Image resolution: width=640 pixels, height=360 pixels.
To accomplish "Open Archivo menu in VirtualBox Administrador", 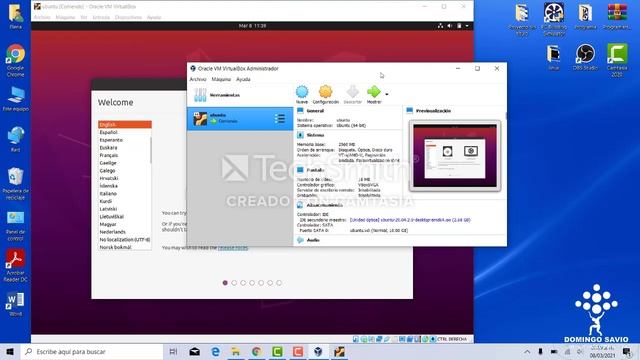I will click(198, 79).
